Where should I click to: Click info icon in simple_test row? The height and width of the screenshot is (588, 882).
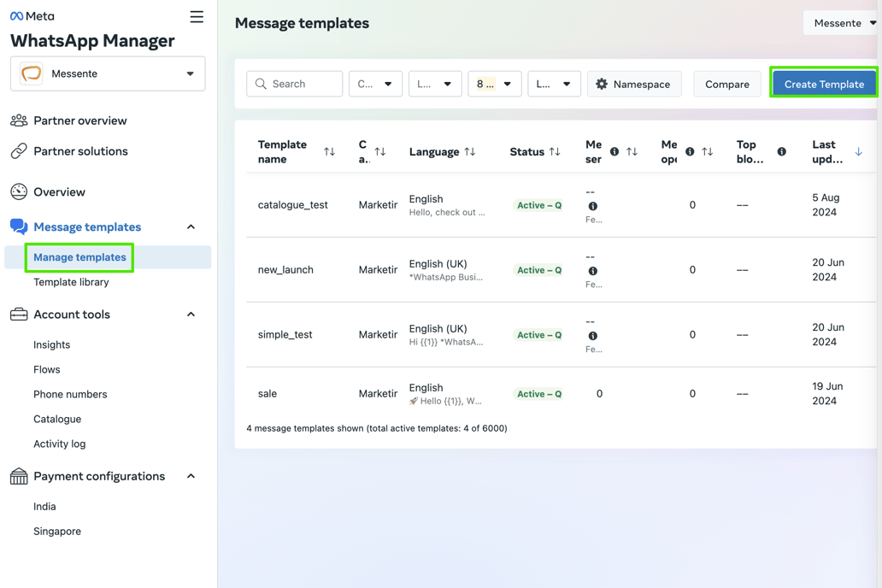click(x=593, y=335)
